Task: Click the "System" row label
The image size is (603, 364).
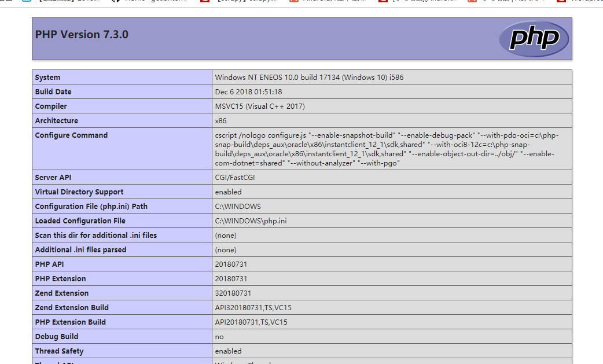Action: (x=47, y=78)
